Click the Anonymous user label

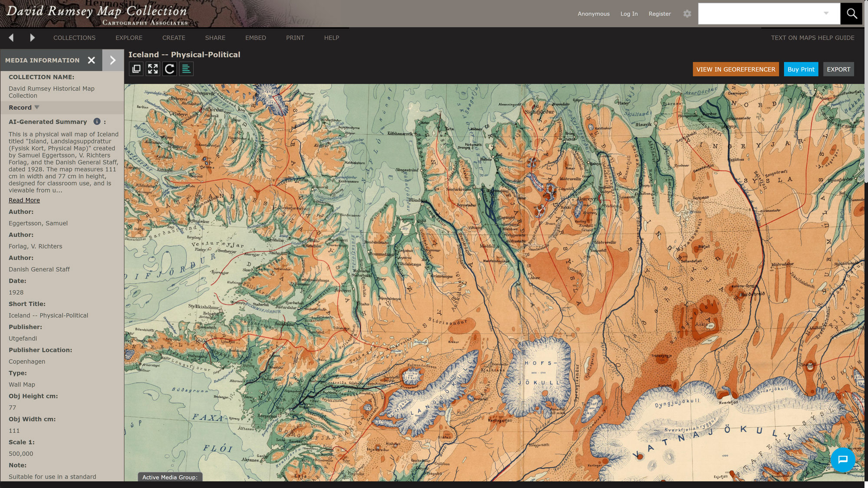[x=593, y=14]
